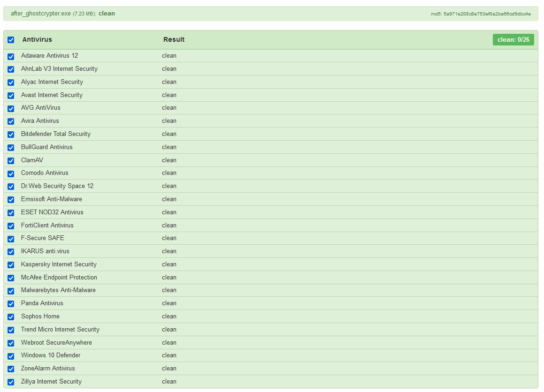Toggle the BullGuard Antivirus checkbox
Image resolution: width=544 pixels, height=392 pixels.
(x=11, y=148)
